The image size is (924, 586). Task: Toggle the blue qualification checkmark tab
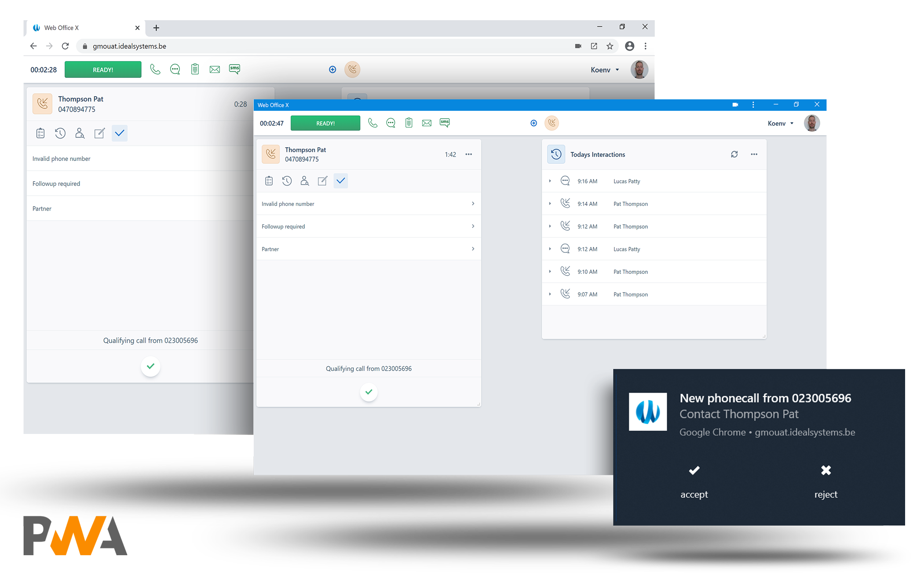pos(341,181)
